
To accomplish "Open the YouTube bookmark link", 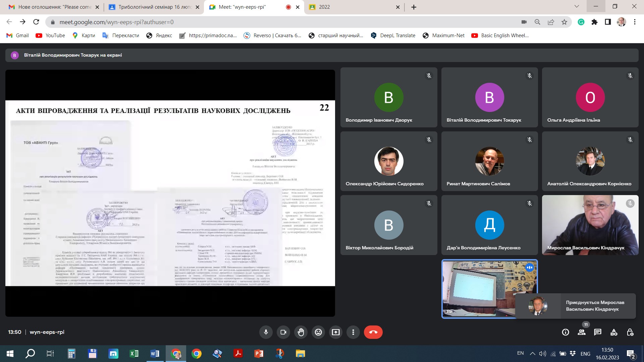I will coord(50,36).
